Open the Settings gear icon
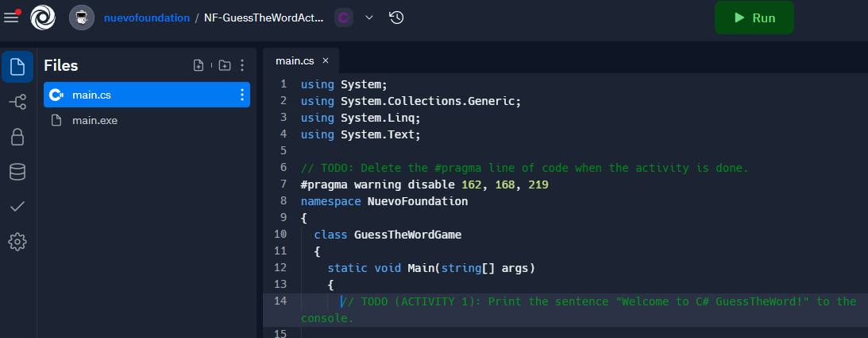 (17, 242)
